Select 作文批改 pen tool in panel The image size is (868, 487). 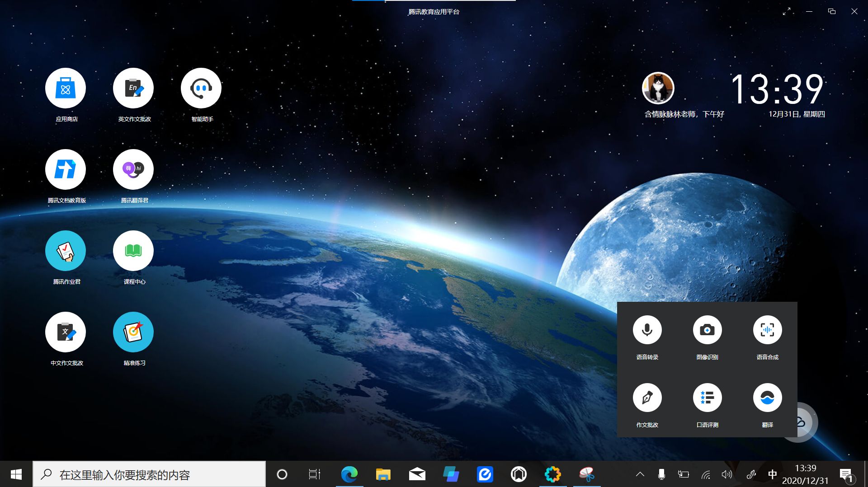pos(647,398)
